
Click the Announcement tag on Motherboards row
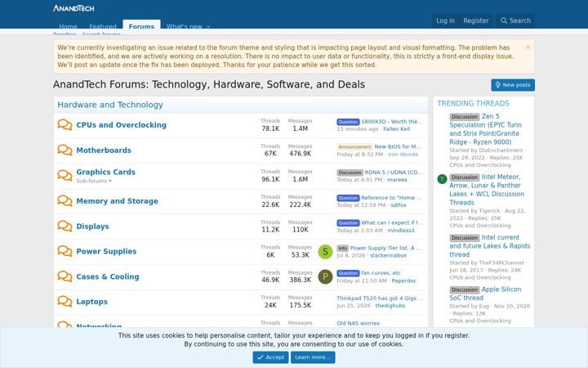pyautogui.click(x=354, y=147)
